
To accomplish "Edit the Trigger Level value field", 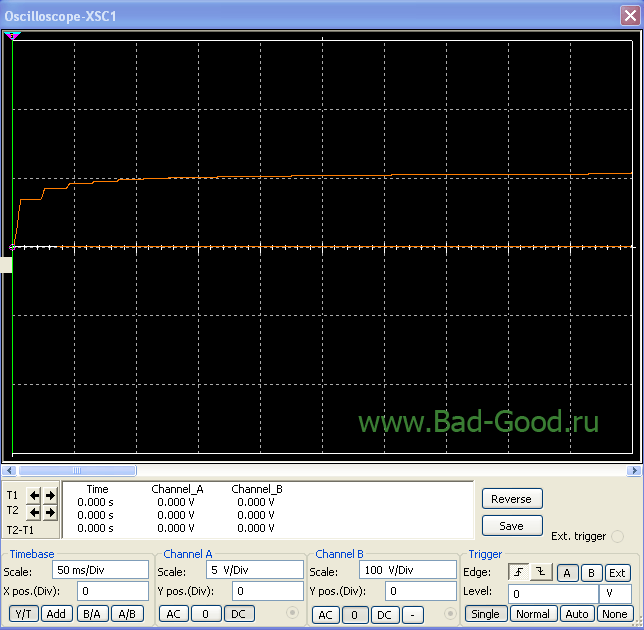I will pyautogui.click(x=553, y=593).
